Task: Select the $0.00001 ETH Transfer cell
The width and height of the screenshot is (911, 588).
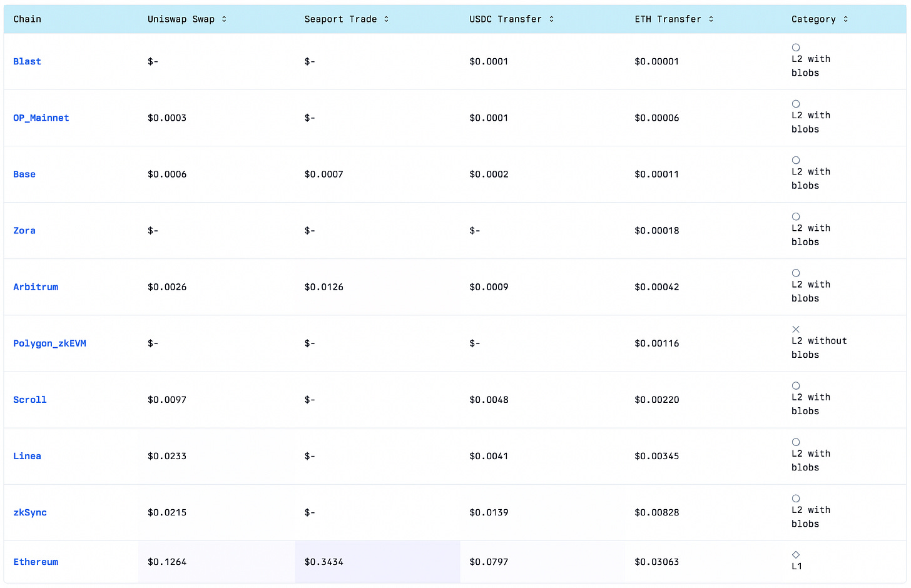Action: click(704, 61)
